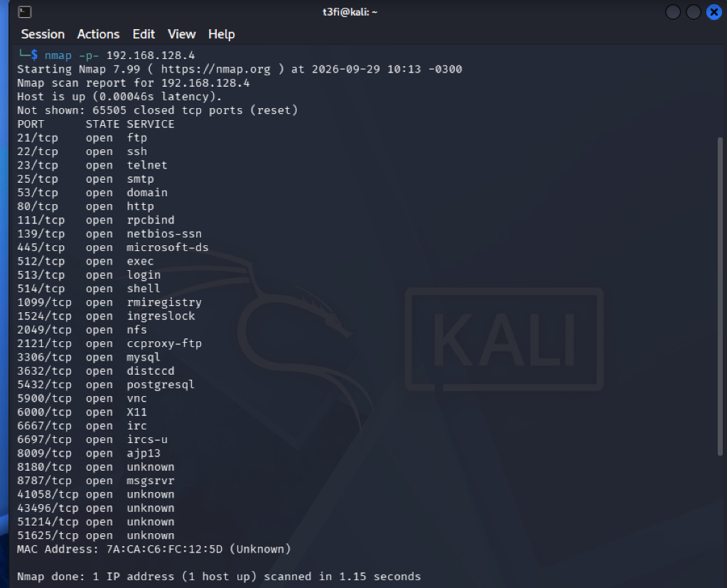Open the Edit menu
Viewport: 727px width, 588px height.
point(144,34)
